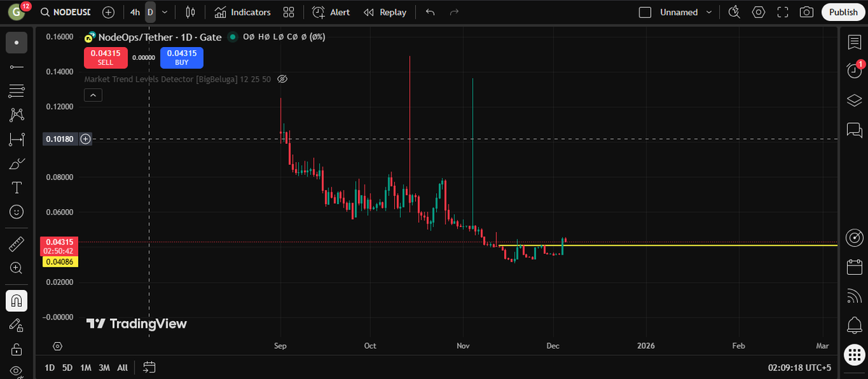Open the chats panel
868x379 pixels.
tap(854, 130)
